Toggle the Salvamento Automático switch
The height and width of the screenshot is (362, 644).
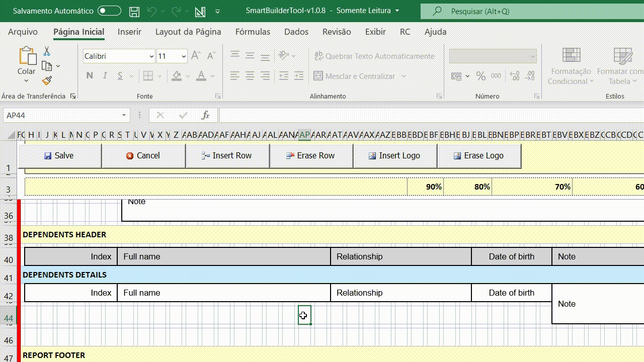coord(109,11)
